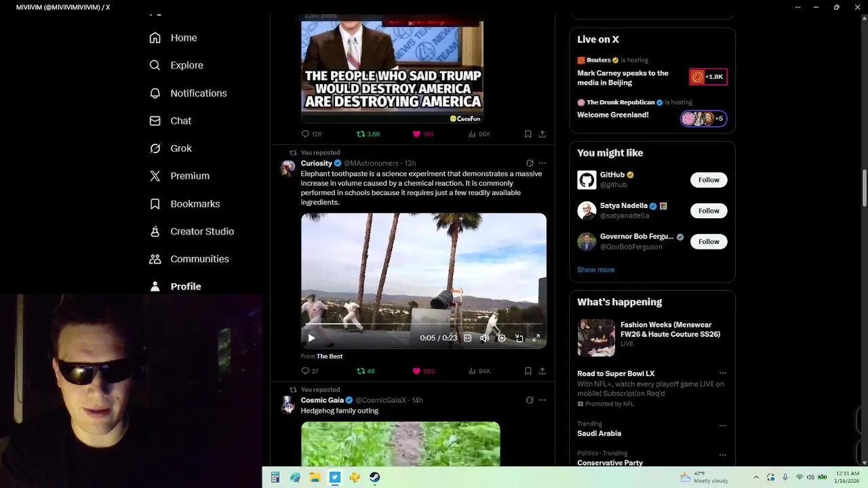868x488 pixels.
Task: Open the window's three-dot menu in title bar
Action: coord(798,7)
